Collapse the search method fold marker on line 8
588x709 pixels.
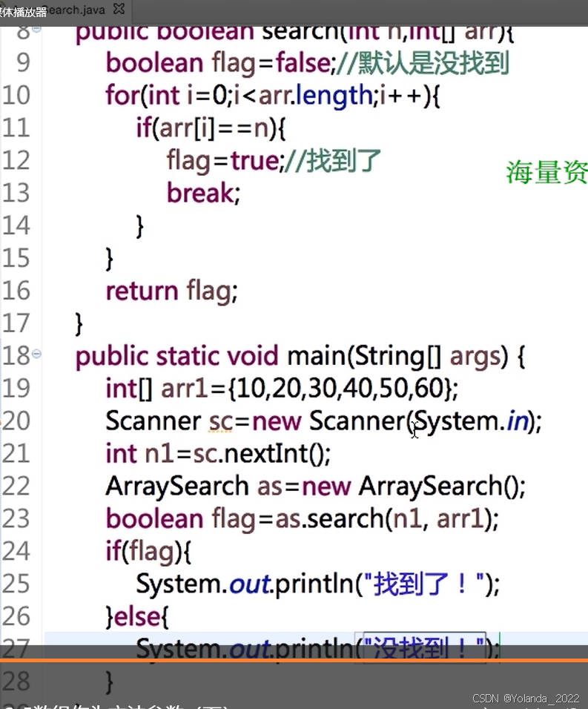pos(36,28)
